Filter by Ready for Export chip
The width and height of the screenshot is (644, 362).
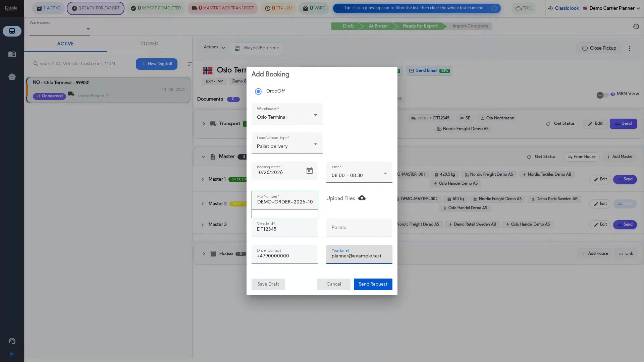click(x=96, y=8)
